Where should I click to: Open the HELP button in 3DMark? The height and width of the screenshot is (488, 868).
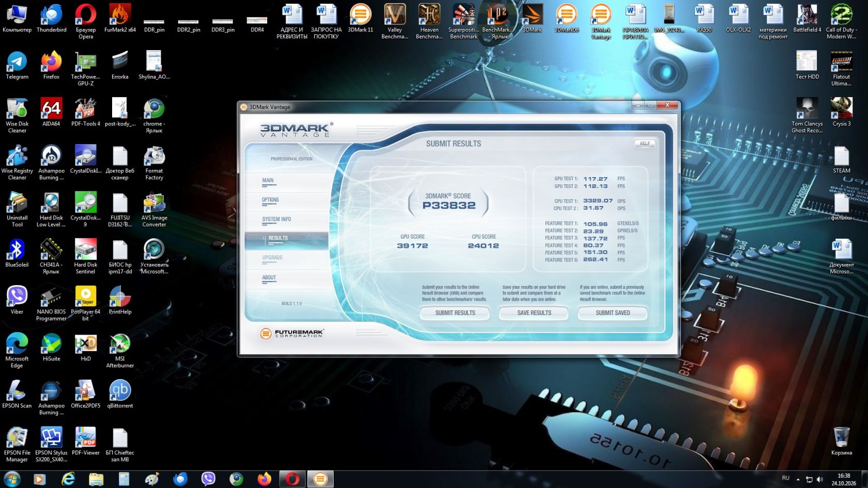point(645,144)
